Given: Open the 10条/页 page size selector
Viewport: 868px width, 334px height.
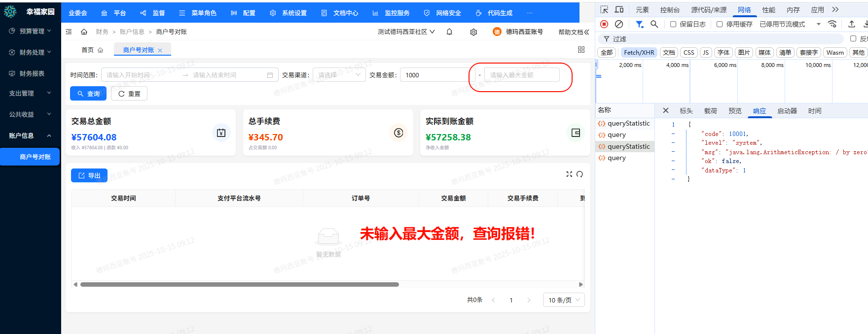Looking at the screenshot, I should pos(564,300).
